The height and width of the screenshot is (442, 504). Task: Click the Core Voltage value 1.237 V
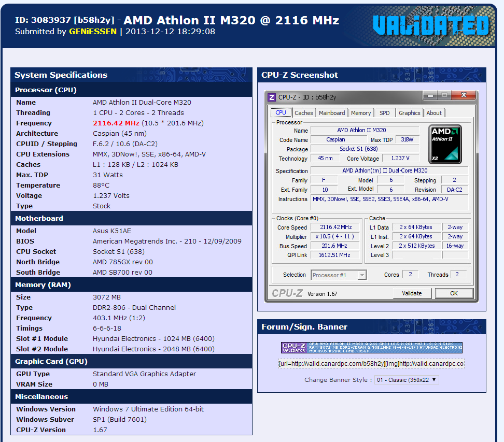click(400, 158)
